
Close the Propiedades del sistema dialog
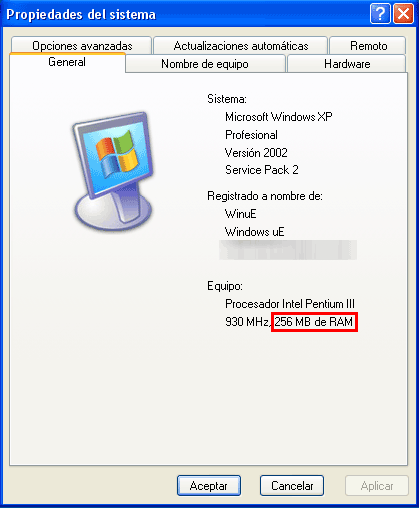pos(403,14)
